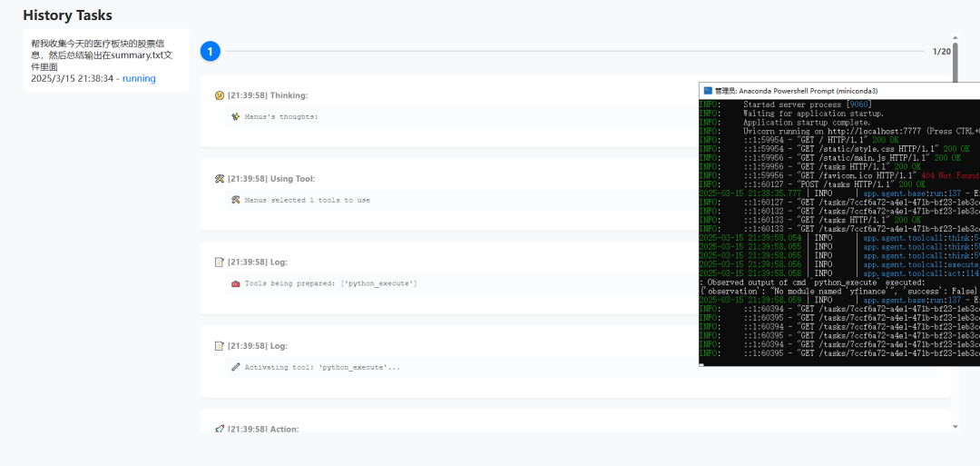
Task: Click the wrench icon beside "Activating tool"
Action: pos(236,367)
